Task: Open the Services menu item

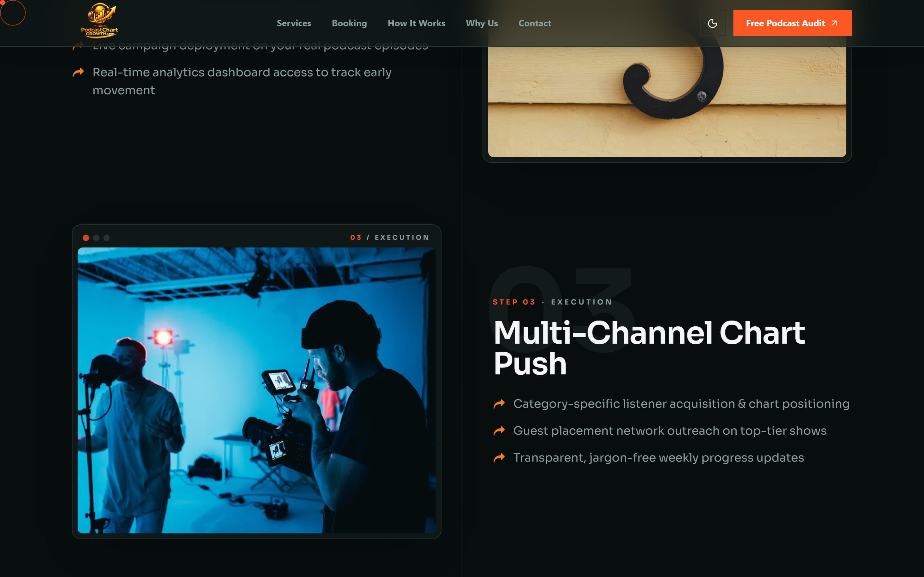Action: (x=294, y=23)
